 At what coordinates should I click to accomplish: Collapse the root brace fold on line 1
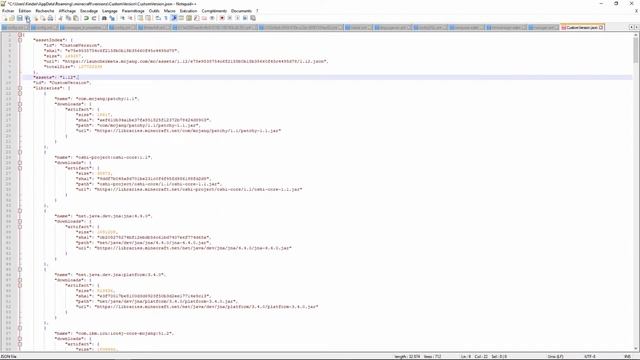point(20,35)
